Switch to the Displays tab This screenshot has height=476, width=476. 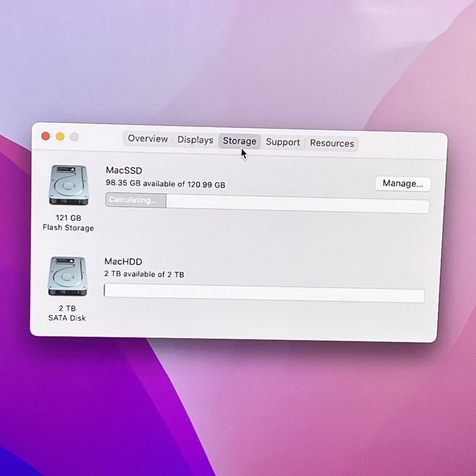(x=195, y=140)
